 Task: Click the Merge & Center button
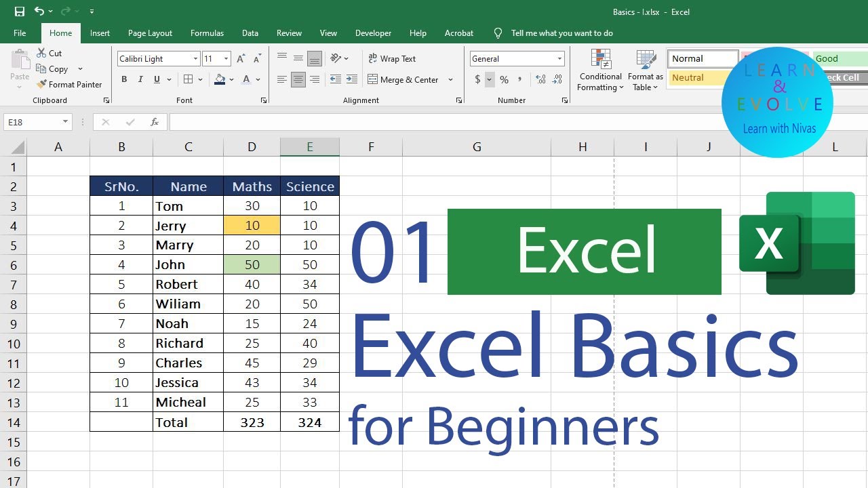pos(403,79)
